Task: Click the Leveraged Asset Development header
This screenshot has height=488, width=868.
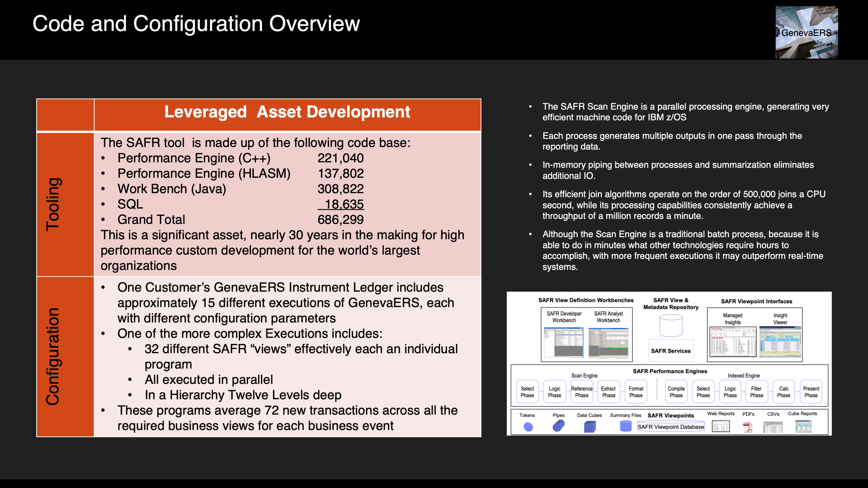Action: coord(287,112)
